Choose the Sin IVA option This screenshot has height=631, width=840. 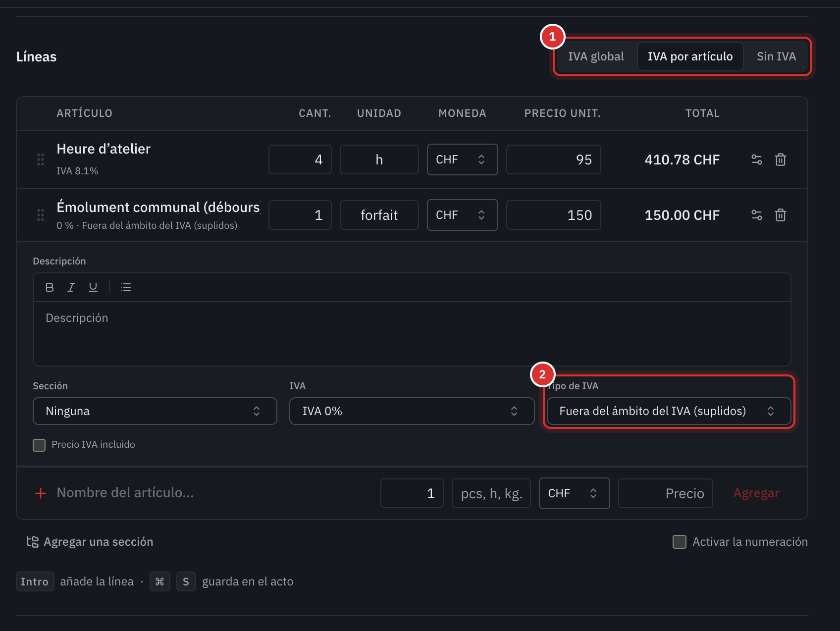click(776, 56)
